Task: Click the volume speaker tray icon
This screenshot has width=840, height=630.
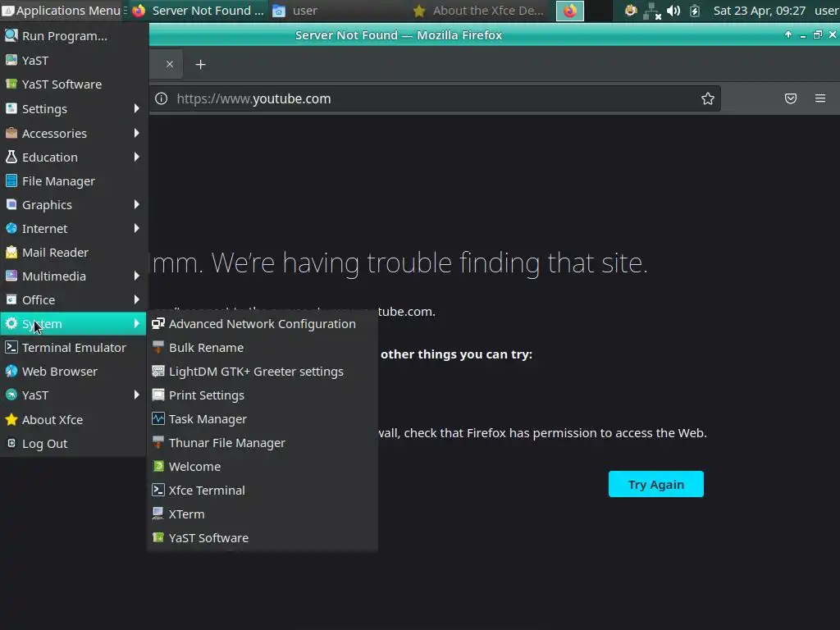Action: (x=673, y=11)
